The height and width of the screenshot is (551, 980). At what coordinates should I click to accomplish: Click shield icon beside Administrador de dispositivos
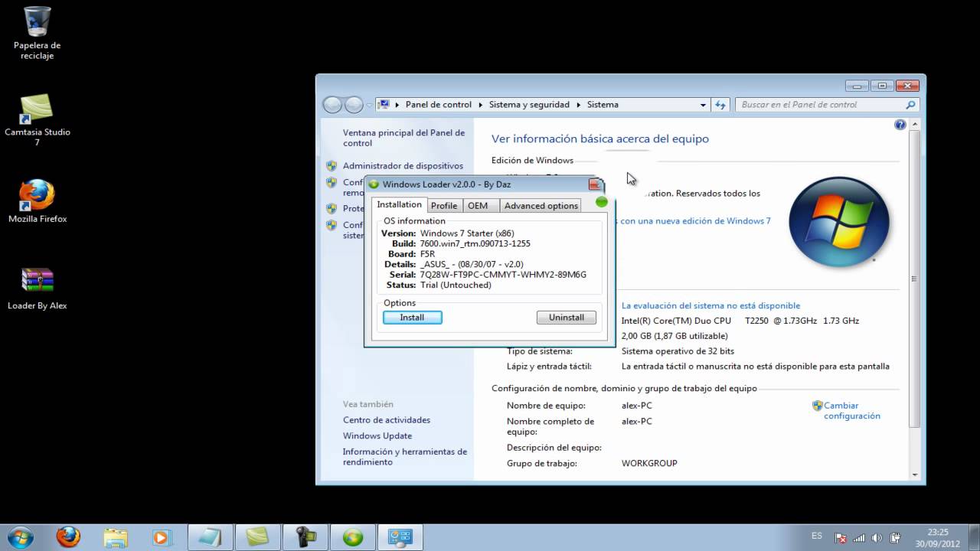(332, 165)
